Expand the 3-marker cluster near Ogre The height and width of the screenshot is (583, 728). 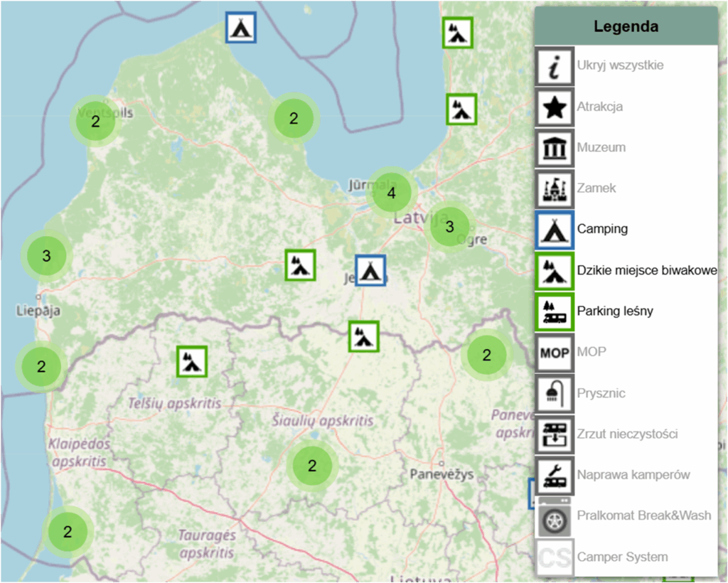[x=449, y=227]
